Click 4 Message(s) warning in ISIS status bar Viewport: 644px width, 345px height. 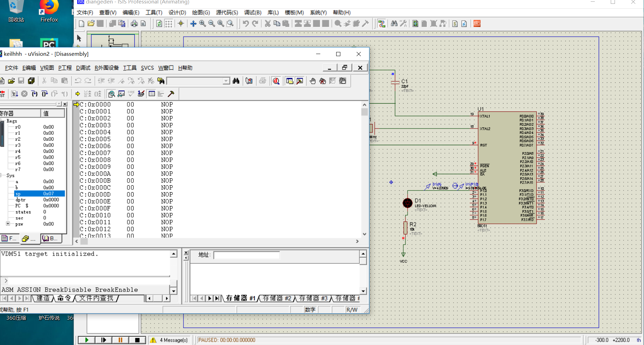[x=169, y=340]
